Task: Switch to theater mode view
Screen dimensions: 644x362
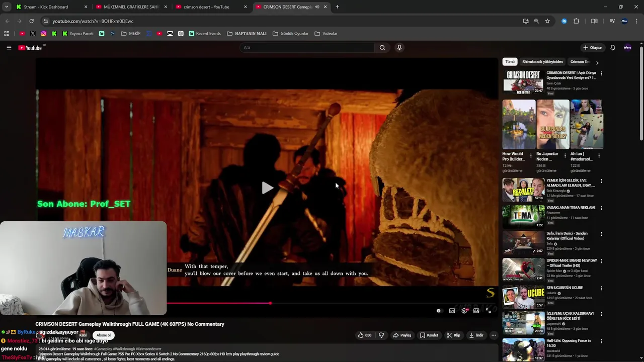Action: coord(476,311)
